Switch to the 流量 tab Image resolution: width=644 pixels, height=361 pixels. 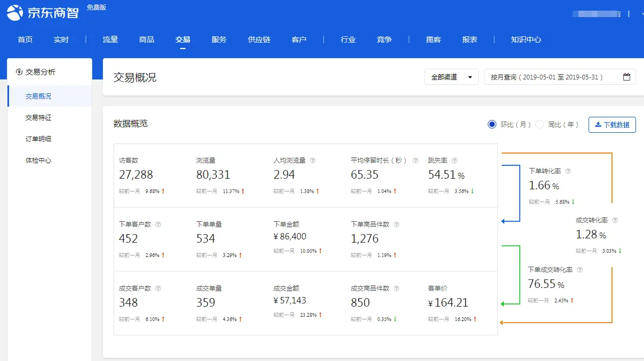pos(110,39)
